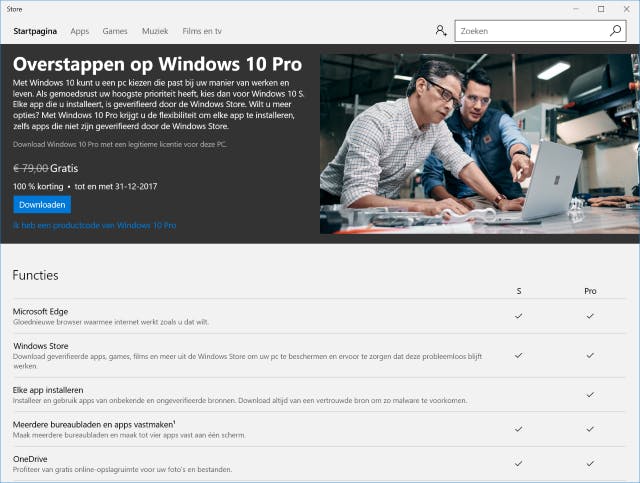Click the Windows Store checkmark under Pro
This screenshot has width=640, height=483.
590,356
